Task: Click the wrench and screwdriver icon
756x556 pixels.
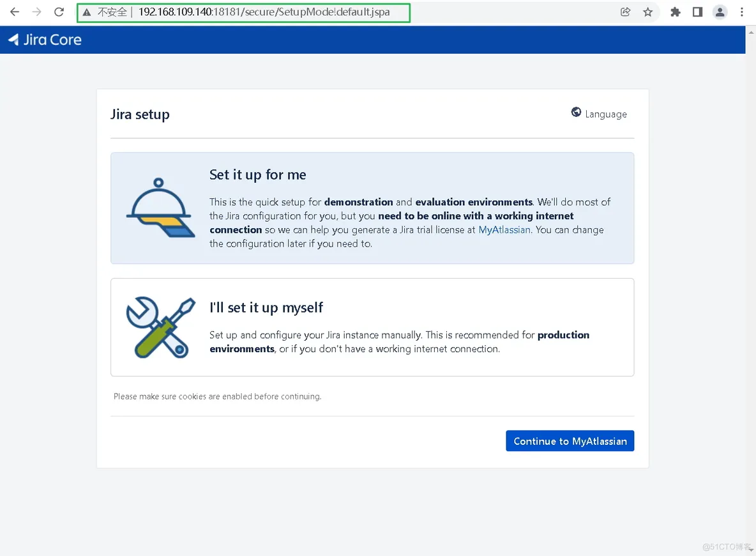Action: coord(160,327)
